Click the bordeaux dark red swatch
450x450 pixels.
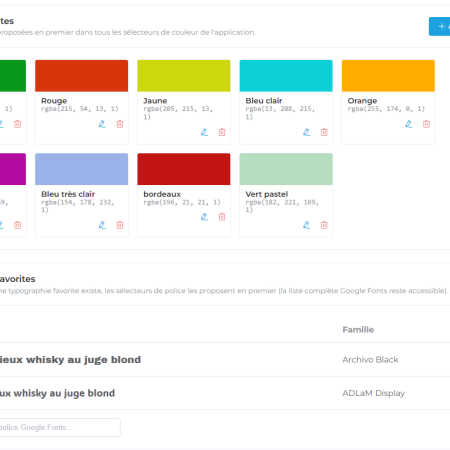pyautogui.click(x=184, y=169)
